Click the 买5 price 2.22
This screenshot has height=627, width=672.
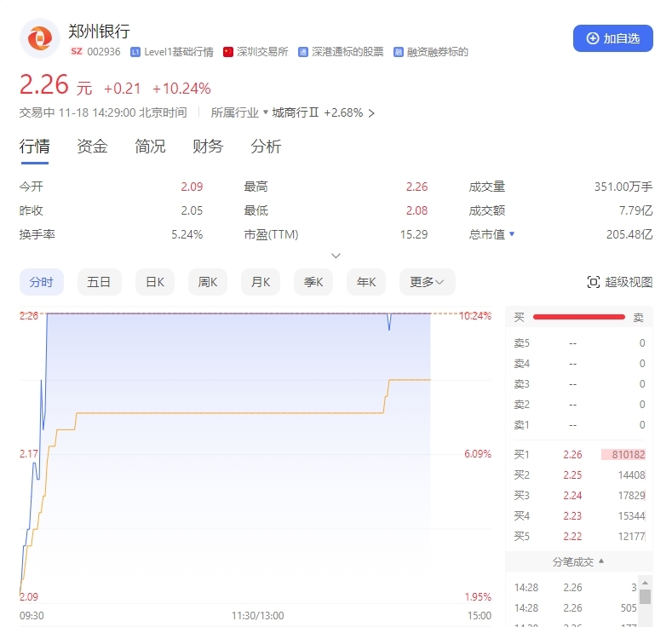point(572,537)
